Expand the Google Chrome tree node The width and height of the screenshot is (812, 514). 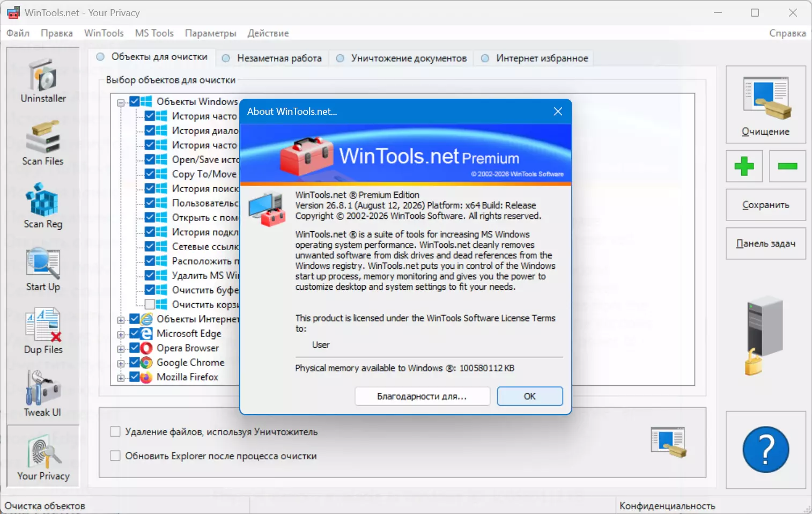point(121,364)
